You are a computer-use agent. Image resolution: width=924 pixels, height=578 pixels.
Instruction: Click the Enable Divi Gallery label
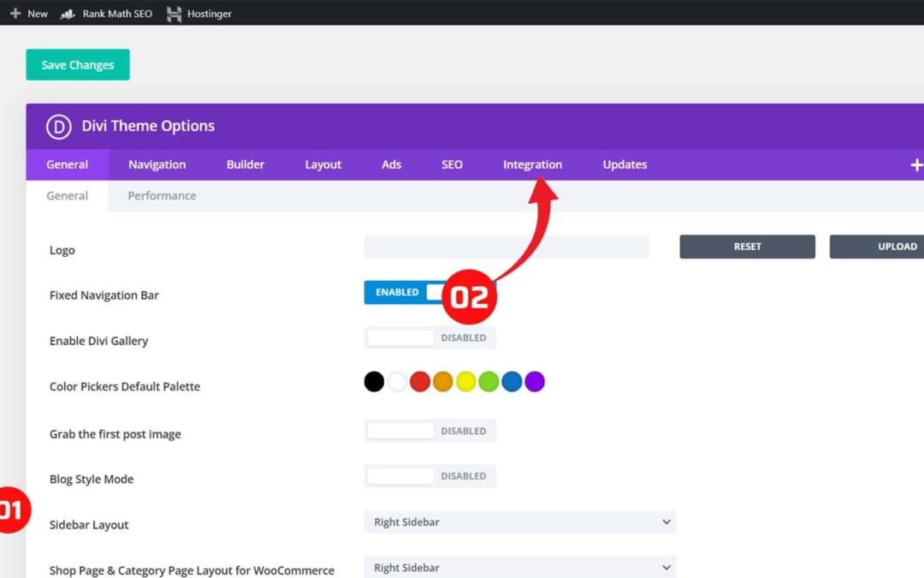tap(99, 341)
